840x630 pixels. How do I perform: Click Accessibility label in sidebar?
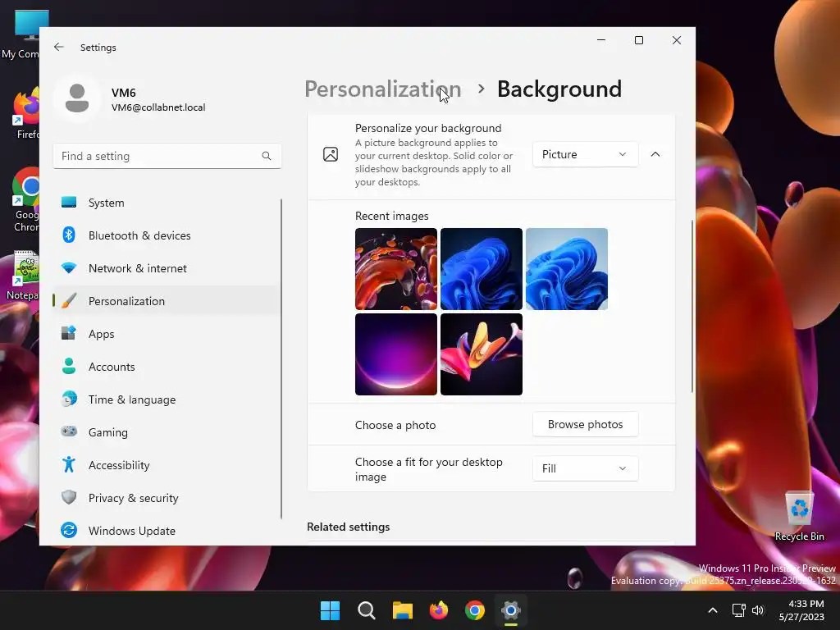tap(119, 465)
